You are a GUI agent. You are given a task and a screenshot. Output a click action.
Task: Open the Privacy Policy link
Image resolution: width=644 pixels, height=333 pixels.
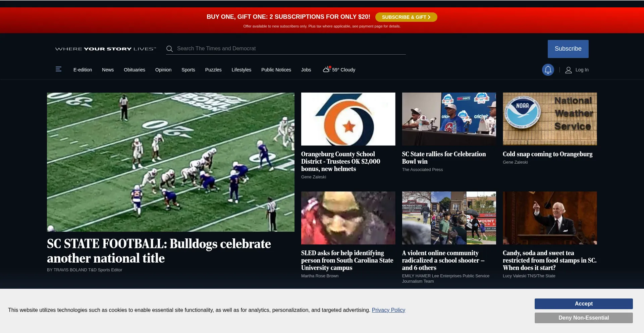(388, 310)
